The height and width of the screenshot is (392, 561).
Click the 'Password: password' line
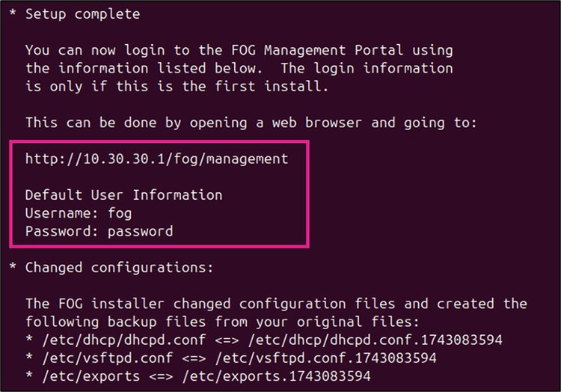[99, 231]
